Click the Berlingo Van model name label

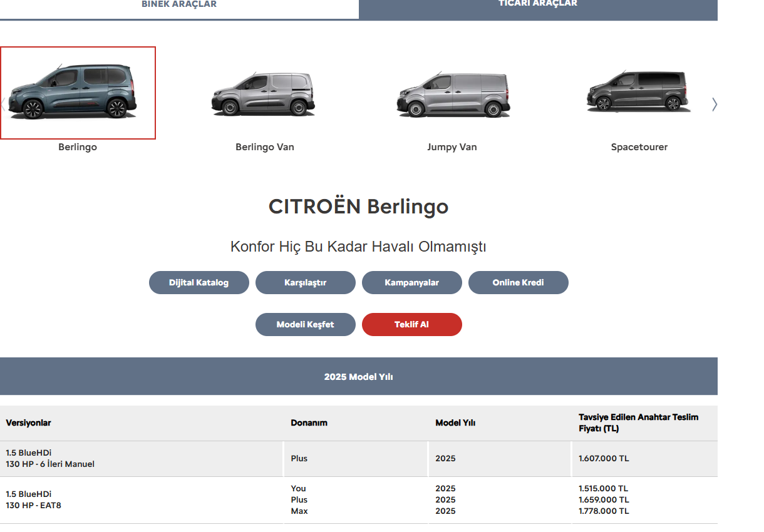265,147
